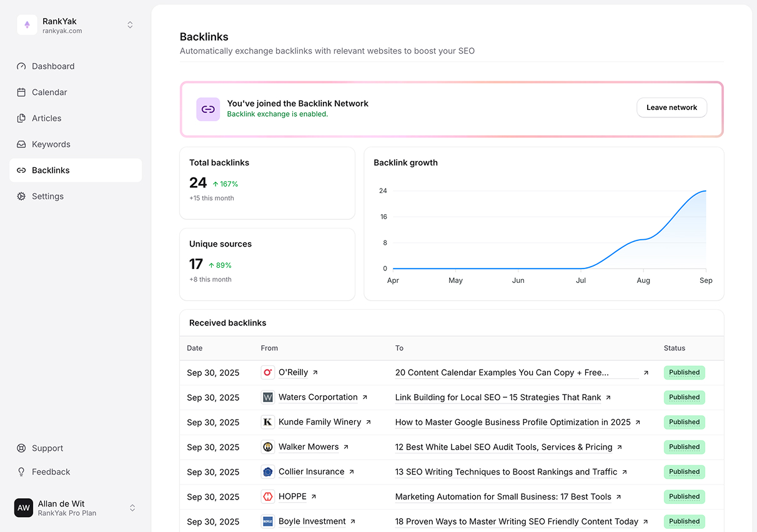Screen dimensions: 757x532
Task: Open the Waters Corportation source link
Action: 318,397
